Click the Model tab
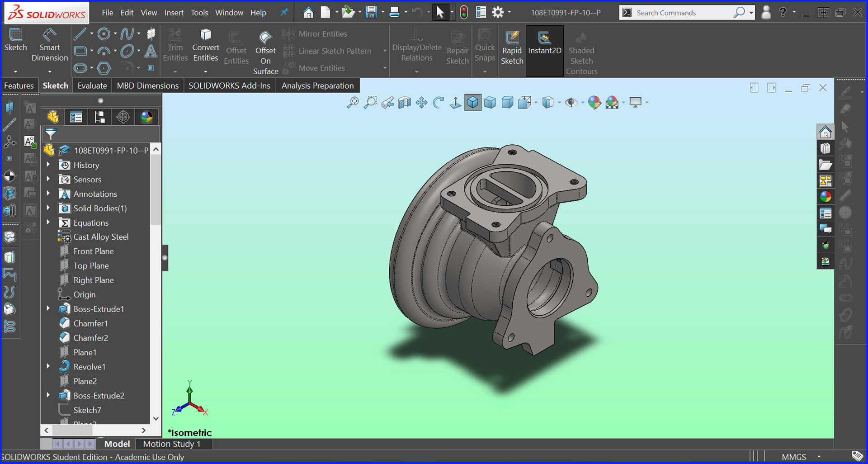Image resolution: width=868 pixels, height=464 pixels. (x=117, y=444)
